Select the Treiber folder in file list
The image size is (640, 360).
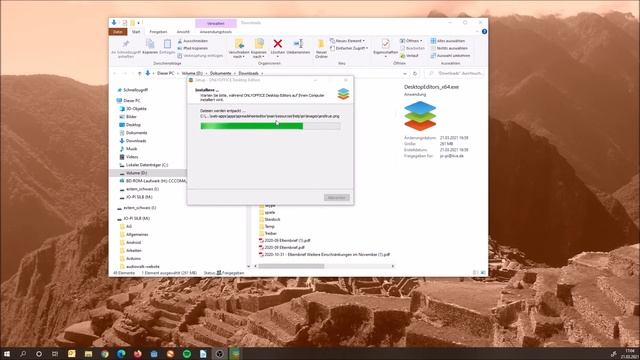tap(271, 233)
